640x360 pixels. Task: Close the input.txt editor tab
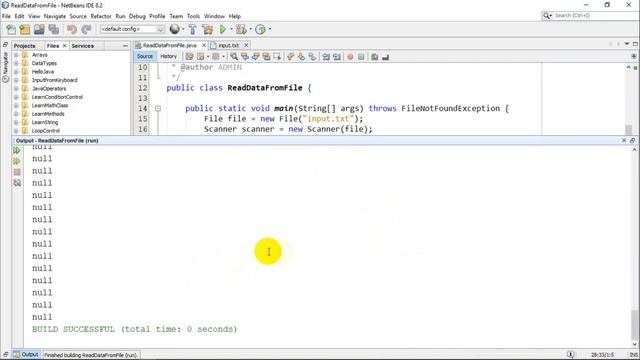click(x=246, y=45)
